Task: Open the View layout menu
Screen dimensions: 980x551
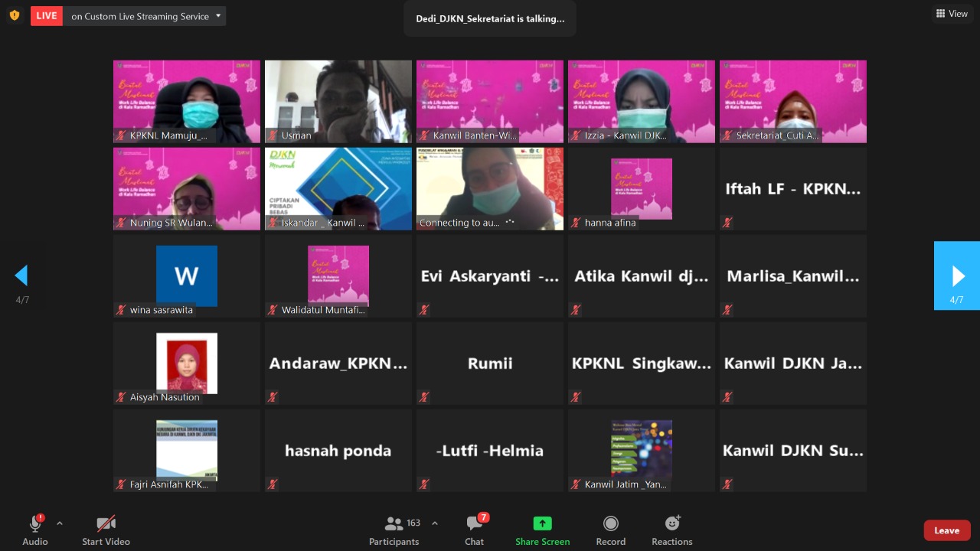Action: pyautogui.click(x=952, y=14)
